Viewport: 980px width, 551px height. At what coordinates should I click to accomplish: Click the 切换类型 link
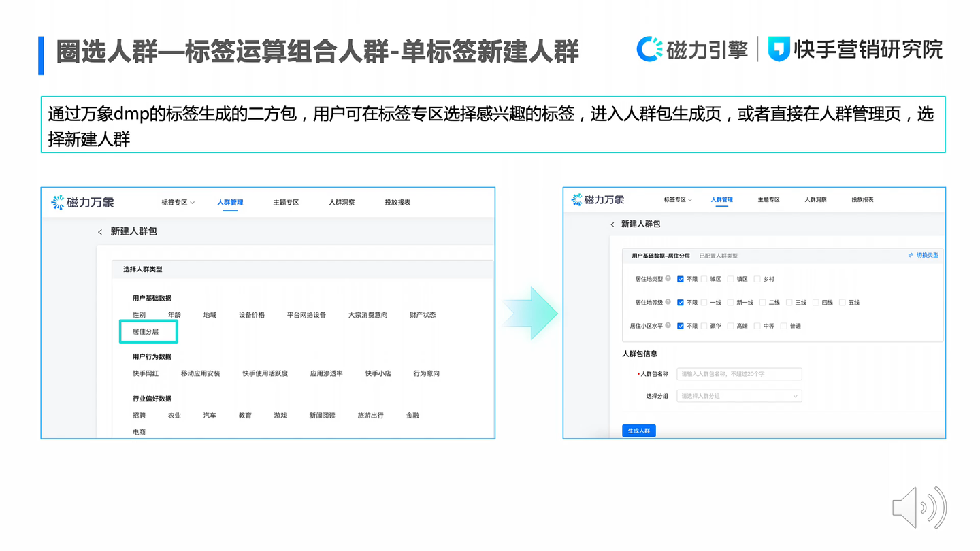click(924, 255)
